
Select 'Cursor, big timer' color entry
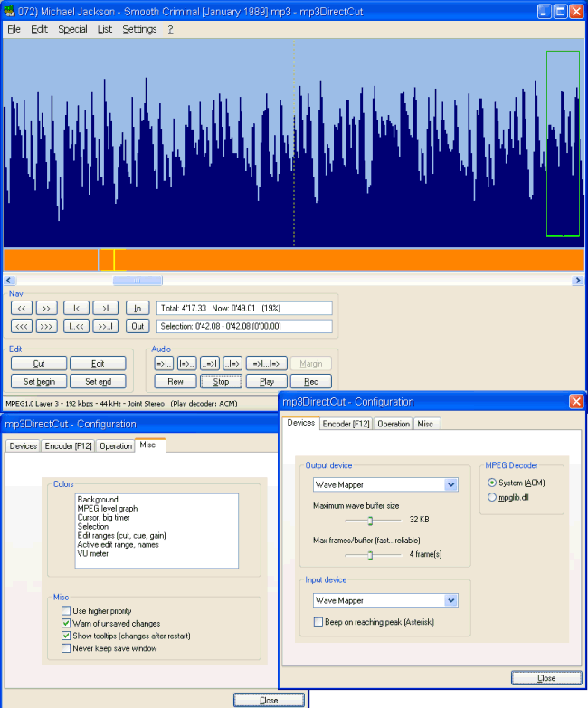(x=103, y=518)
